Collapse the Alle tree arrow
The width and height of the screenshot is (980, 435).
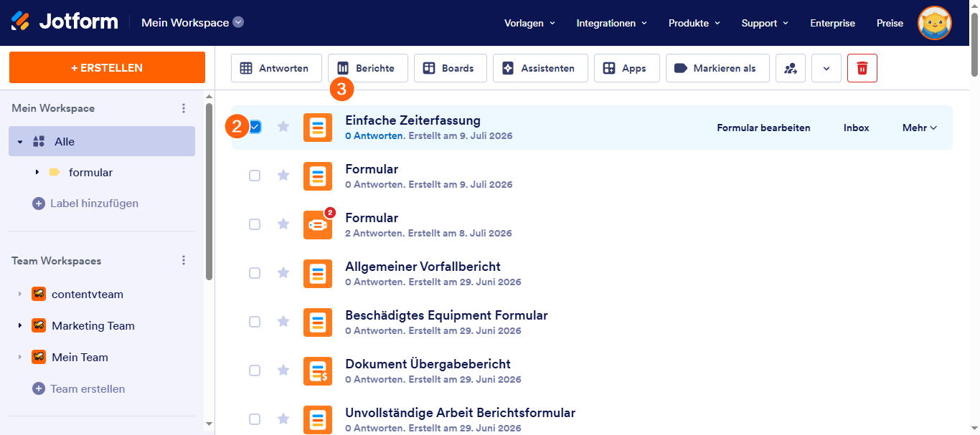pyautogui.click(x=20, y=142)
